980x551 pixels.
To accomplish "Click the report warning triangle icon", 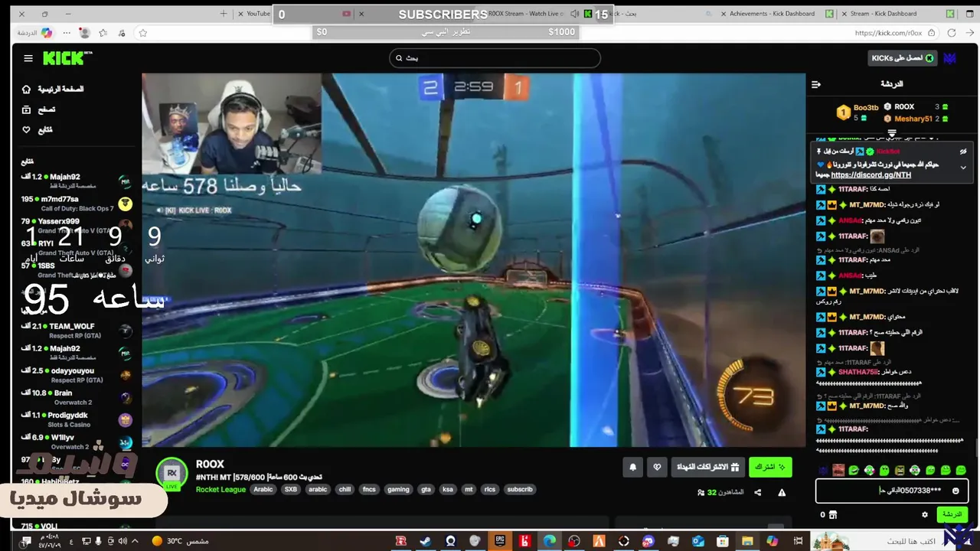I will (x=782, y=492).
